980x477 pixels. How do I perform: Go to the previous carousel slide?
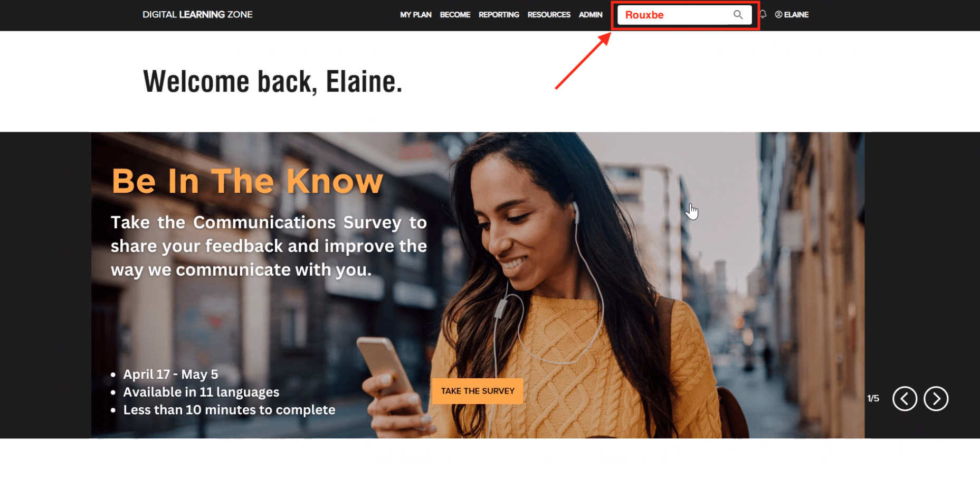point(905,398)
